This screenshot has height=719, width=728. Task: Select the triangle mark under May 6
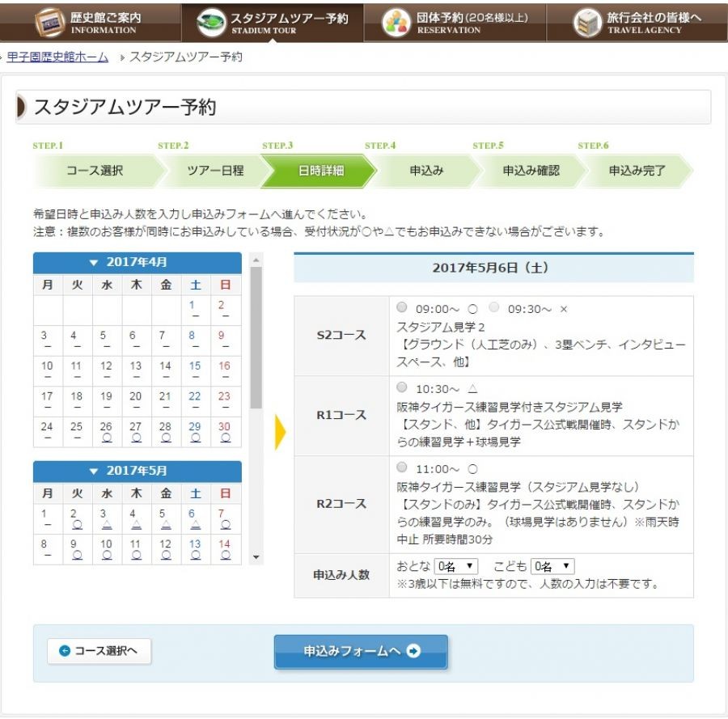click(196, 525)
